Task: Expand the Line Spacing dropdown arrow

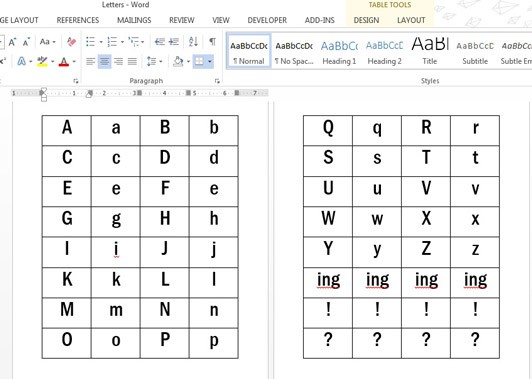Action: tap(161, 62)
